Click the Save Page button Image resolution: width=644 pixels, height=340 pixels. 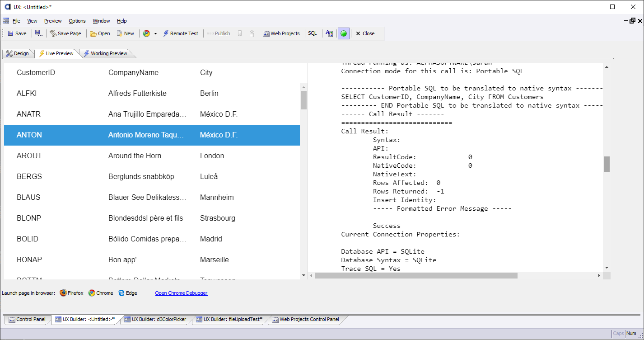coord(65,33)
